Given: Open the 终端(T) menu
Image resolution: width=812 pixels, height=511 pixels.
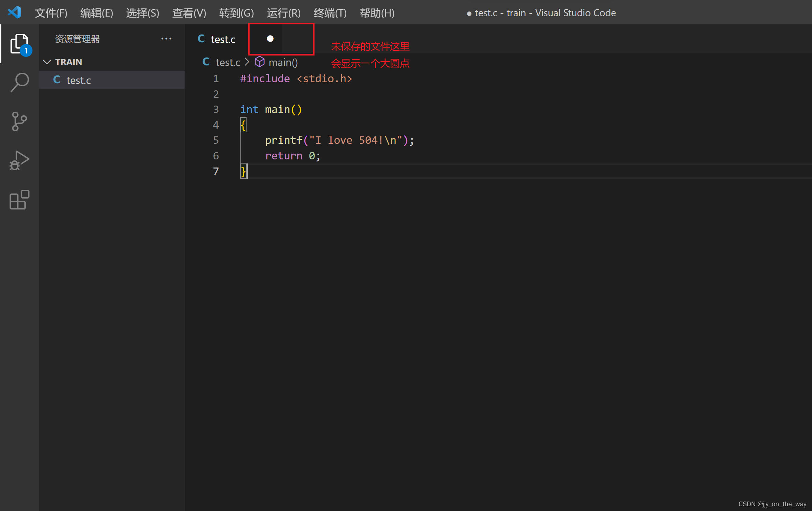Looking at the screenshot, I should click(330, 13).
